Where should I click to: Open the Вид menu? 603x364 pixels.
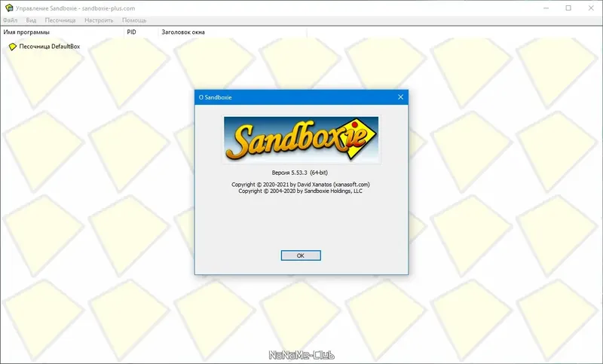31,20
